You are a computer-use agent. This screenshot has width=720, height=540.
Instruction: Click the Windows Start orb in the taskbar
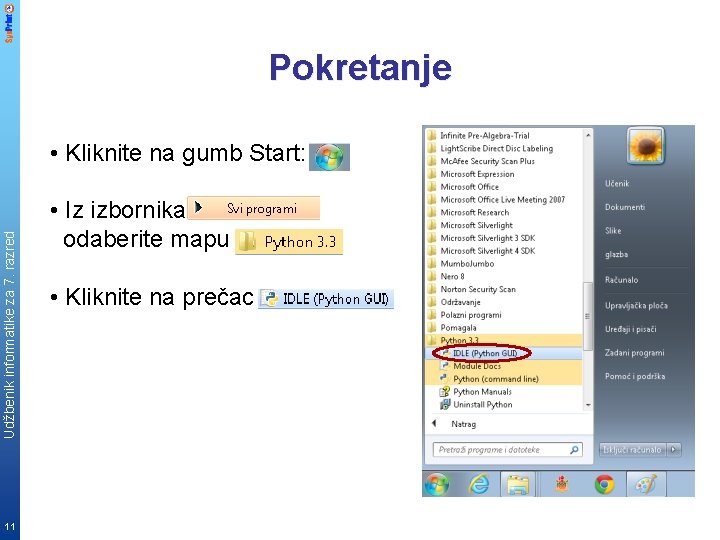[x=437, y=484]
